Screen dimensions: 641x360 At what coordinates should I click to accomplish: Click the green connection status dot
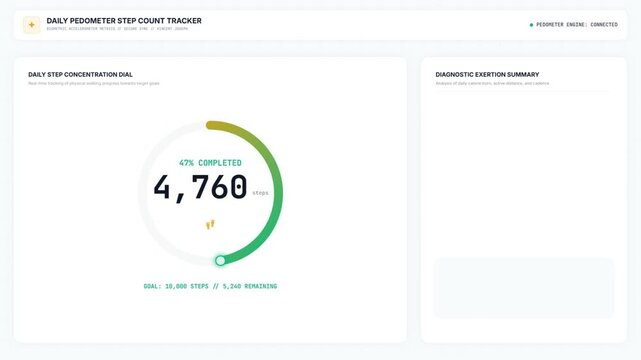531,25
